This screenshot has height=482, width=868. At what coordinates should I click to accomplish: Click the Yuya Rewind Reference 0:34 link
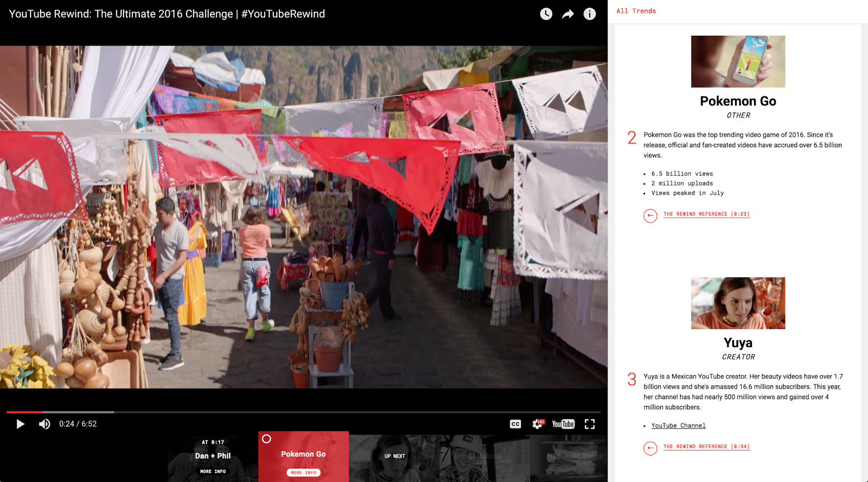coord(706,447)
